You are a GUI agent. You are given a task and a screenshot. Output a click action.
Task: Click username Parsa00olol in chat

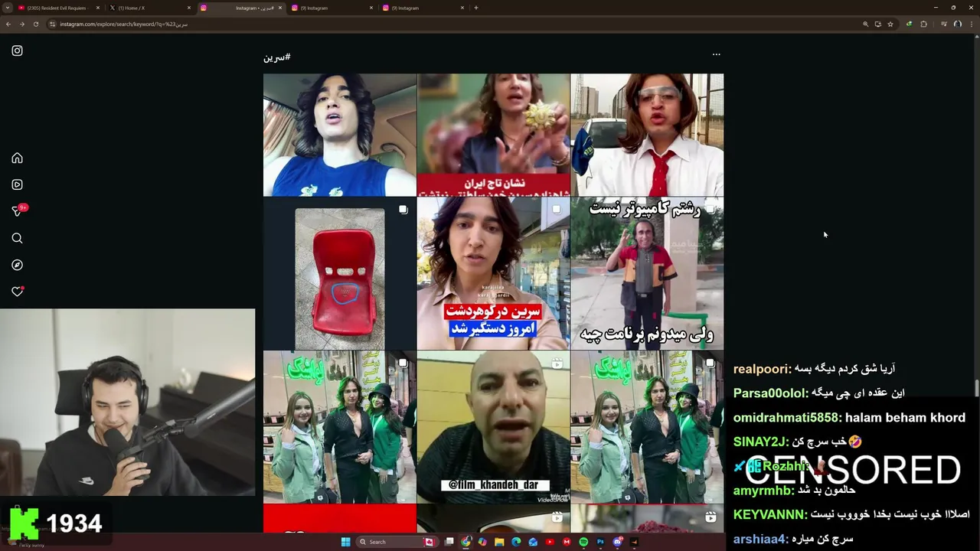[x=769, y=393]
